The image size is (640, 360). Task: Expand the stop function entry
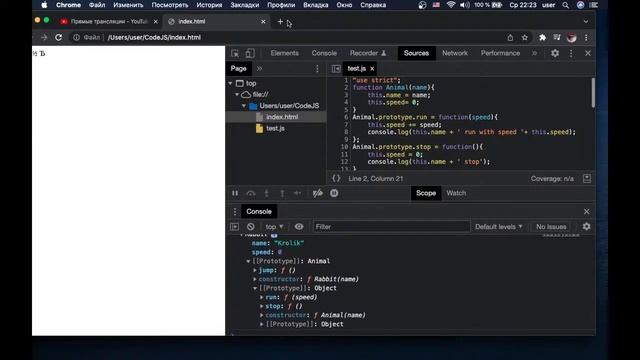[x=262, y=306]
